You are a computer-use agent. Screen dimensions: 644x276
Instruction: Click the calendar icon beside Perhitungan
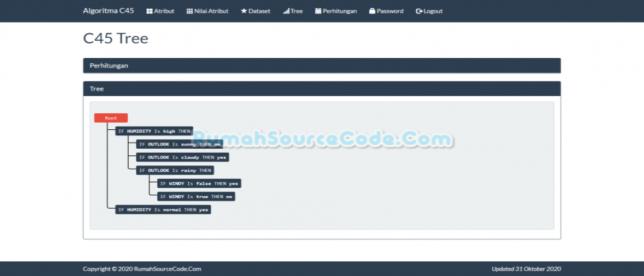[x=318, y=11]
